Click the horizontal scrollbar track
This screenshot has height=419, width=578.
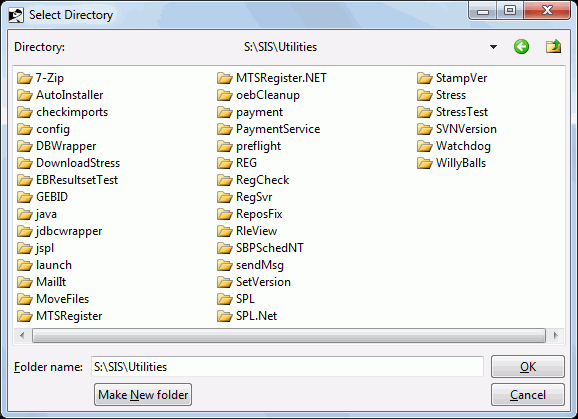pyautogui.click(x=289, y=336)
